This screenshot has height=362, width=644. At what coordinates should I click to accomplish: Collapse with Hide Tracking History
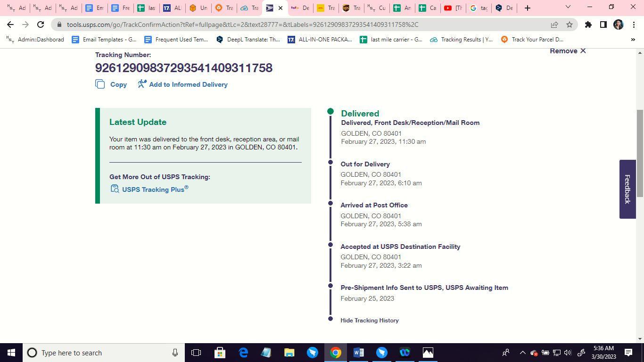pos(370,321)
